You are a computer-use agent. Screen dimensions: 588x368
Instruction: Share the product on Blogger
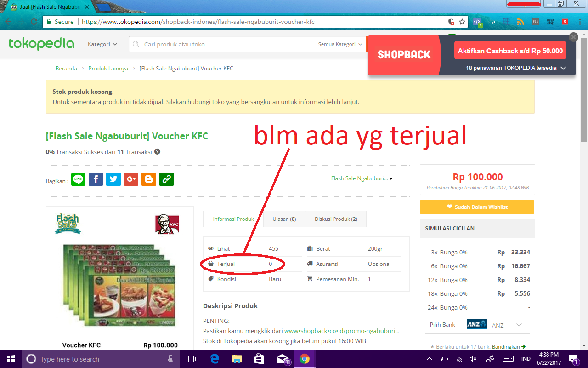pos(149,179)
